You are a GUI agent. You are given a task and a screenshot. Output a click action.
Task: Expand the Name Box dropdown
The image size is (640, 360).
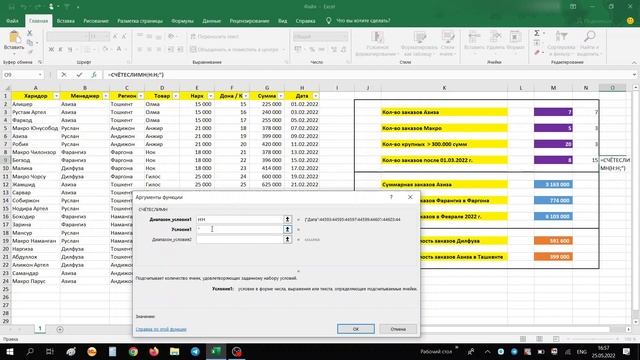(40, 75)
